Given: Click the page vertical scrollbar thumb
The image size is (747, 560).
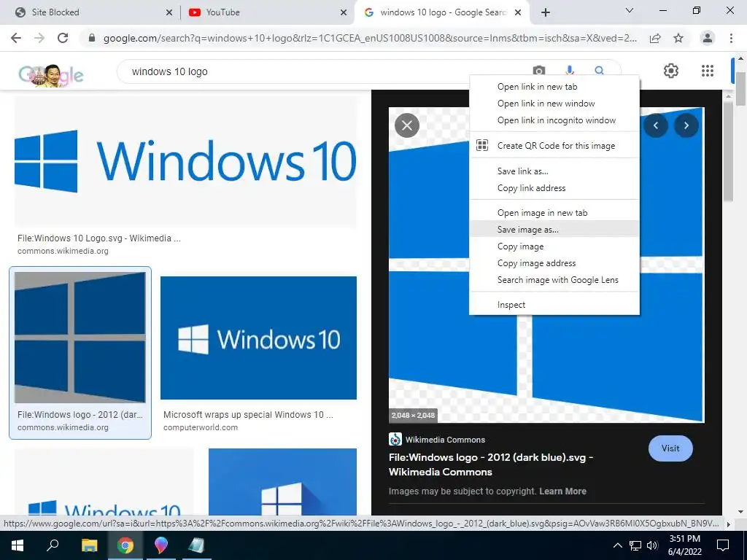Looking at the screenshot, I should coord(741,88).
